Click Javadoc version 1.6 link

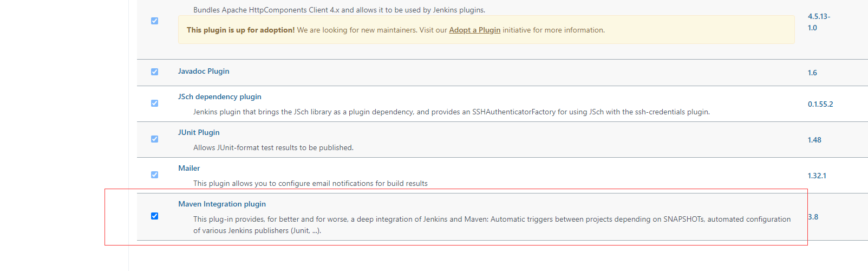[x=812, y=73]
